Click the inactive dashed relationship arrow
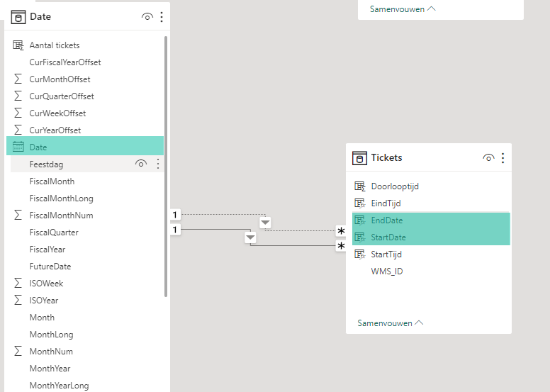 click(265, 223)
